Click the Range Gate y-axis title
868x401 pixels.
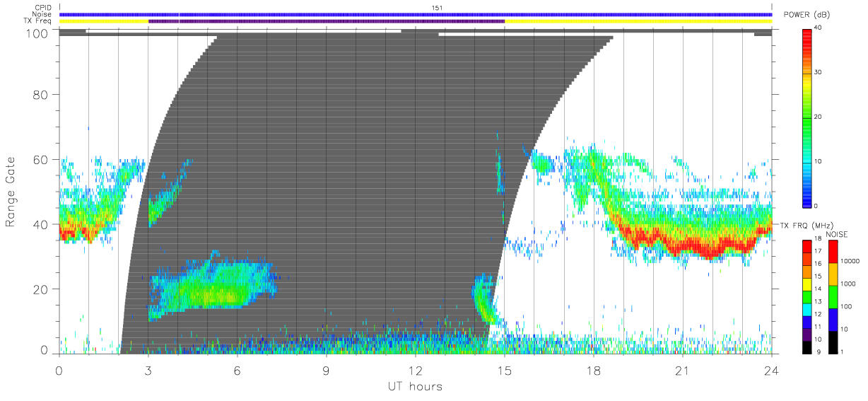click(11, 191)
